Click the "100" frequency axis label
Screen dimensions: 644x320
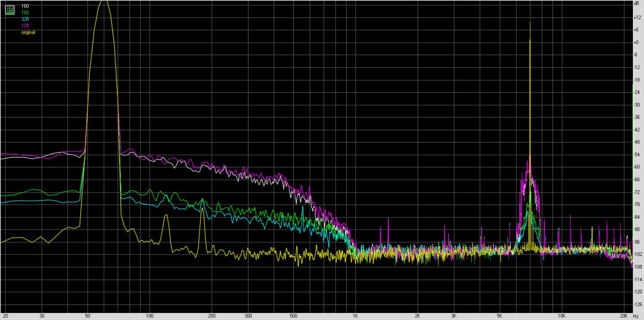tap(149, 316)
